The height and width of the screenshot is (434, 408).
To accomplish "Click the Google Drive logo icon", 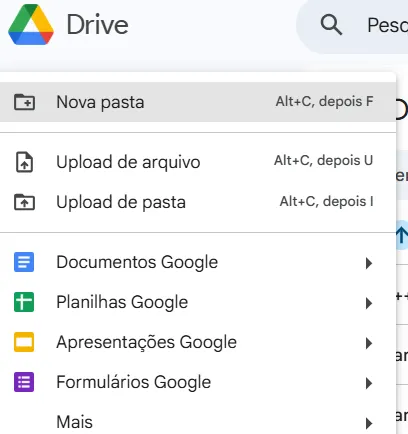I will (x=31, y=25).
